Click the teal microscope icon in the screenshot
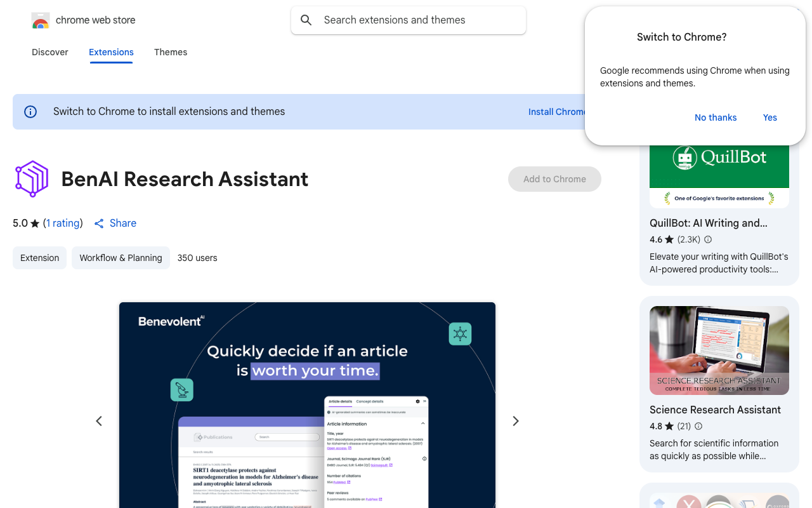Viewport: 812px width, 508px height. pos(182,390)
